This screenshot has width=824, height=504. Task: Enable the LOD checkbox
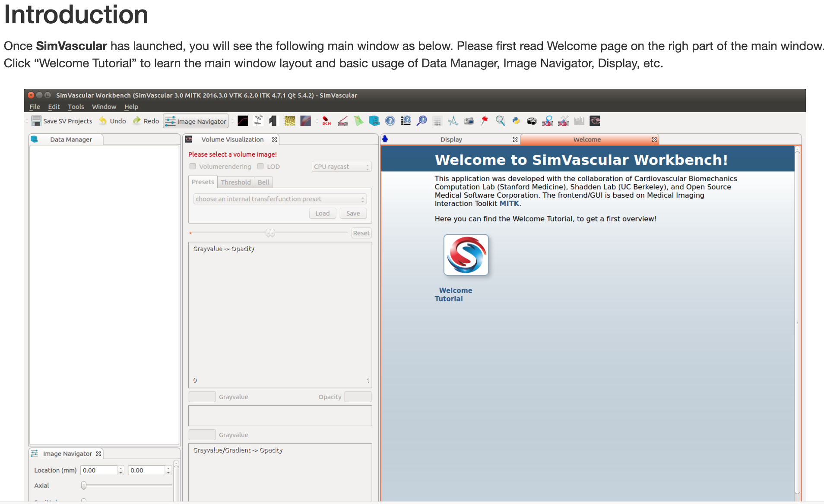pos(260,166)
